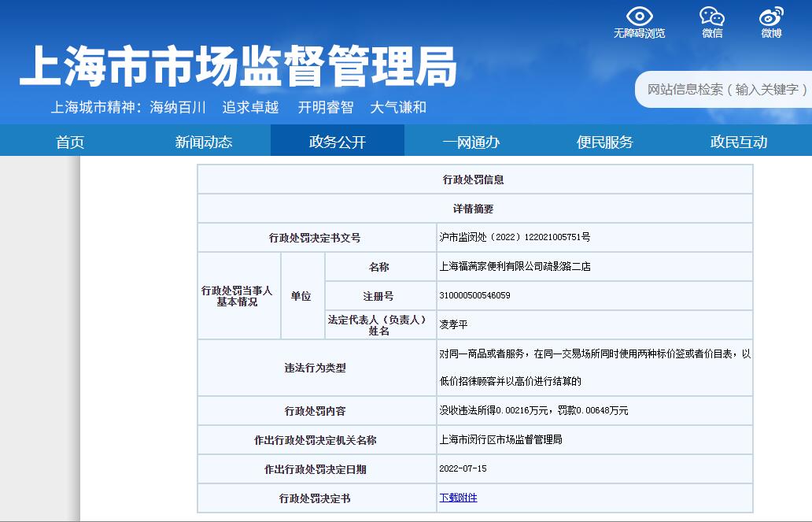Open the 一网通办 navigation tab

pos(471,142)
